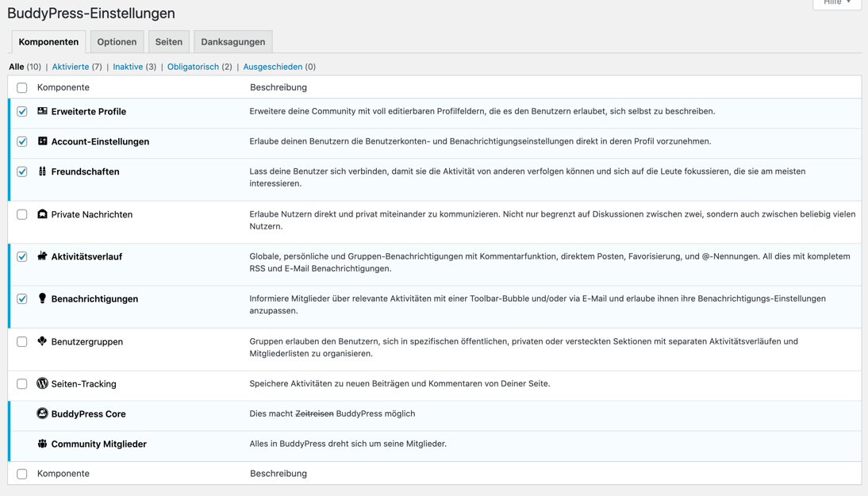Image resolution: width=868 pixels, height=496 pixels.
Task: Click the Freundschaften component name
Action: (x=85, y=171)
